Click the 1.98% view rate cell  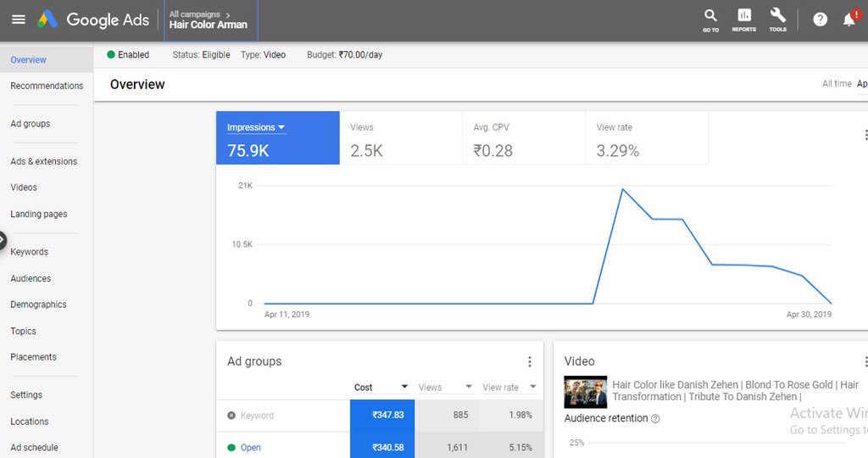click(511, 416)
